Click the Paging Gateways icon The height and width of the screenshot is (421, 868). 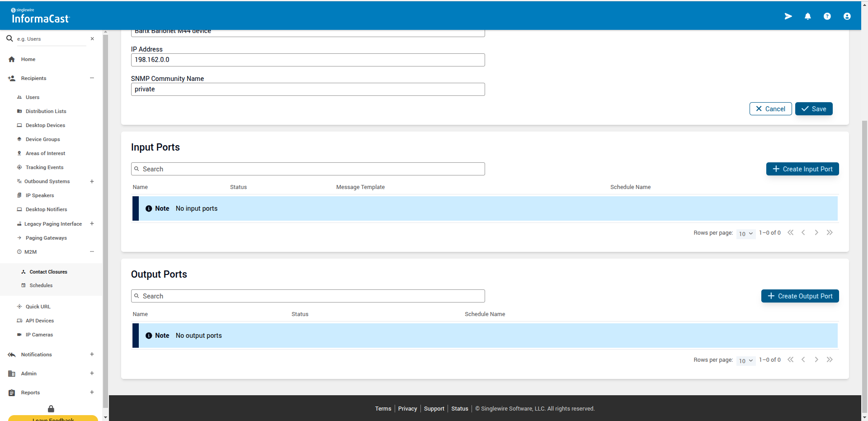click(19, 237)
